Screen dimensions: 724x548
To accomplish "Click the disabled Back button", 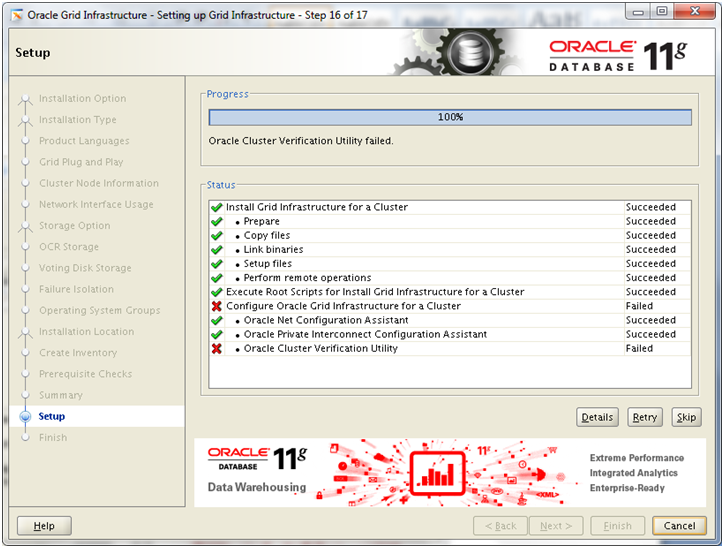I will coord(501,526).
